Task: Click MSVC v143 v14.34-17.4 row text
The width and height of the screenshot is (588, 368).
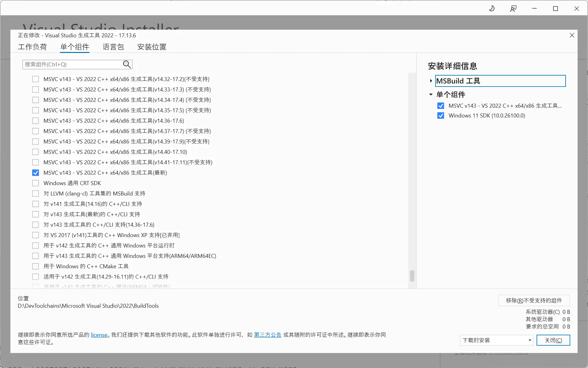Action: point(127,100)
